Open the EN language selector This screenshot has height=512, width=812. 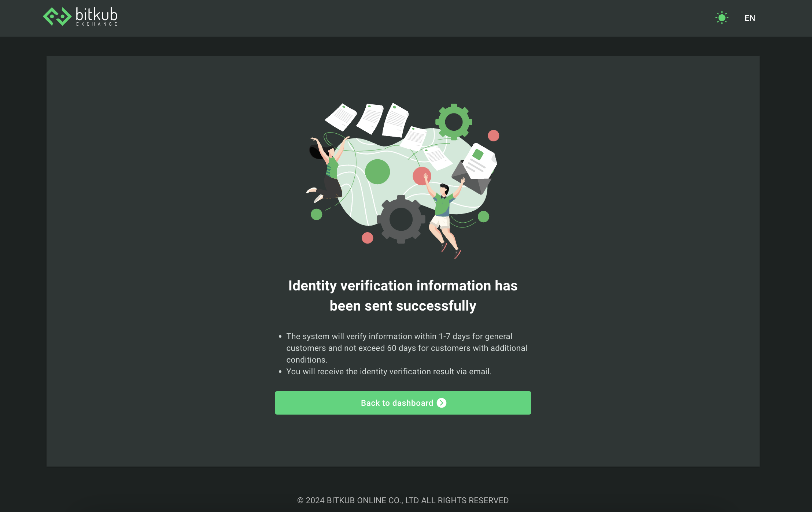pyautogui.click(x=750, y=18)
